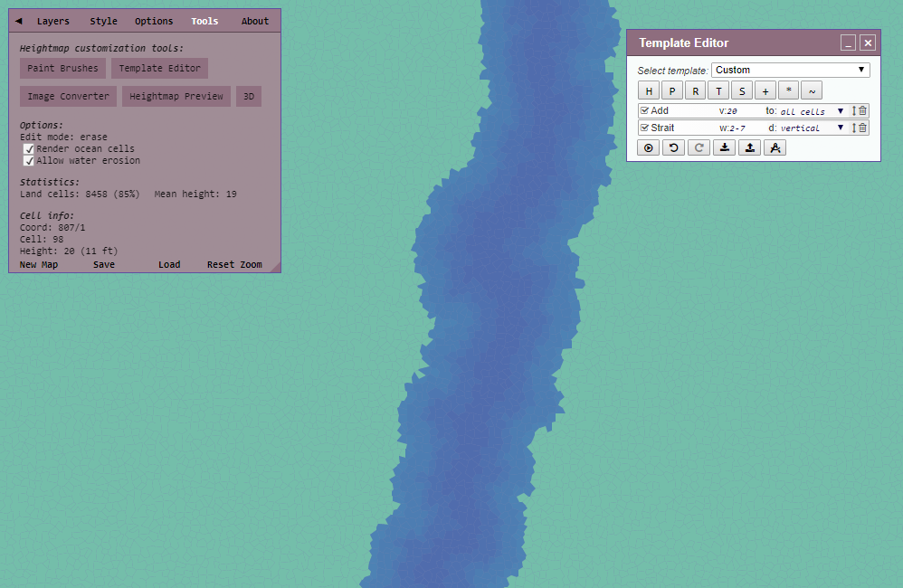Viewport: 903px width, 588px height.
Task: Untick the Add step checkbox
Action: click(645, 110)
